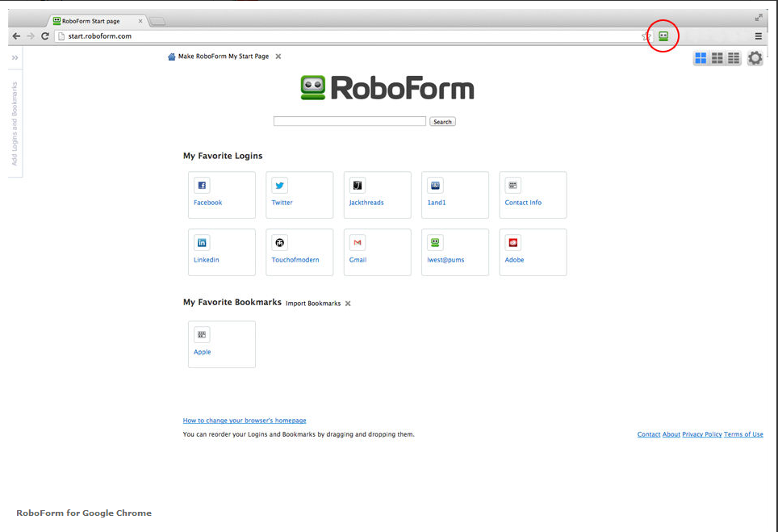This screenshot has width=778, height=532.
Task: Click the Import Bookmarks link
Action: pos(313,304)
